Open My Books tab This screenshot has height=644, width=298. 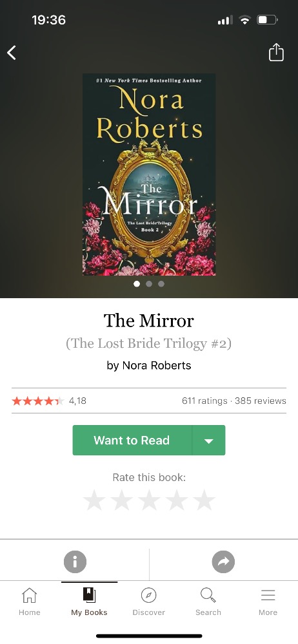pos(89,601)
